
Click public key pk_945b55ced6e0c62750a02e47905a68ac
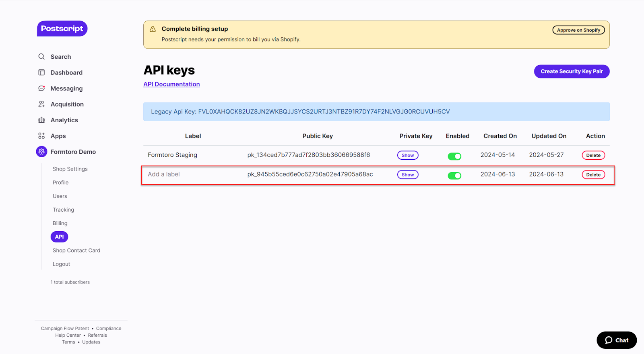click(310, 174)
